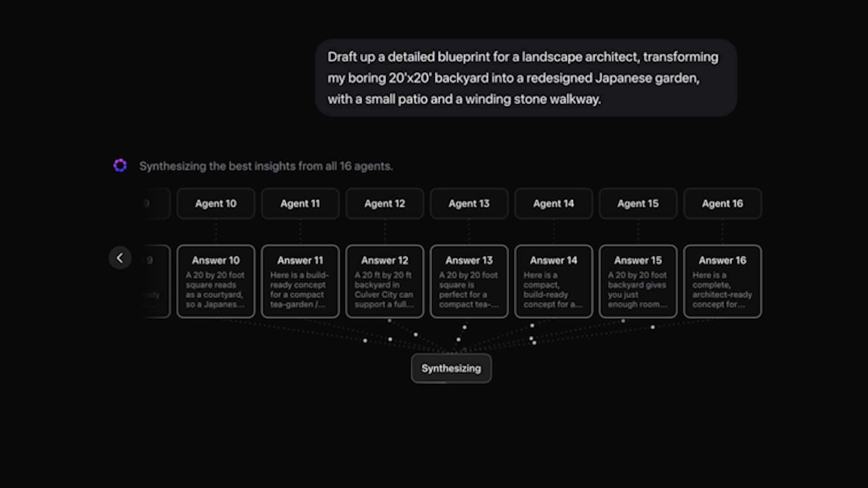
Task: Expand Answer 12 about Culver City backyard
Action: [385, 282]
